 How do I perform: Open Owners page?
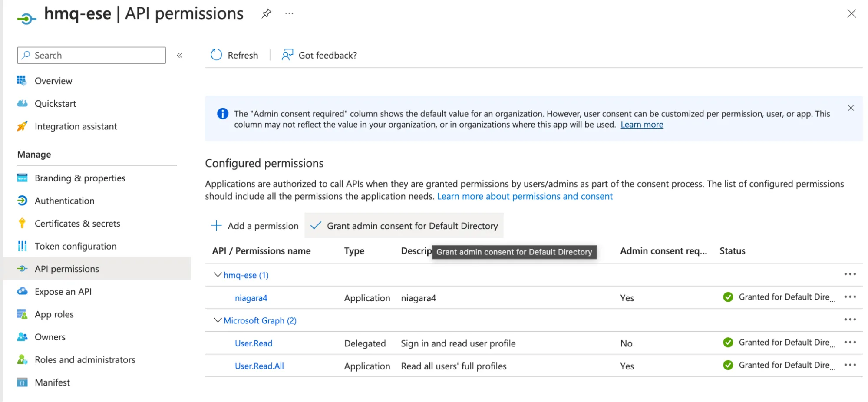click(x=50, y=337)
